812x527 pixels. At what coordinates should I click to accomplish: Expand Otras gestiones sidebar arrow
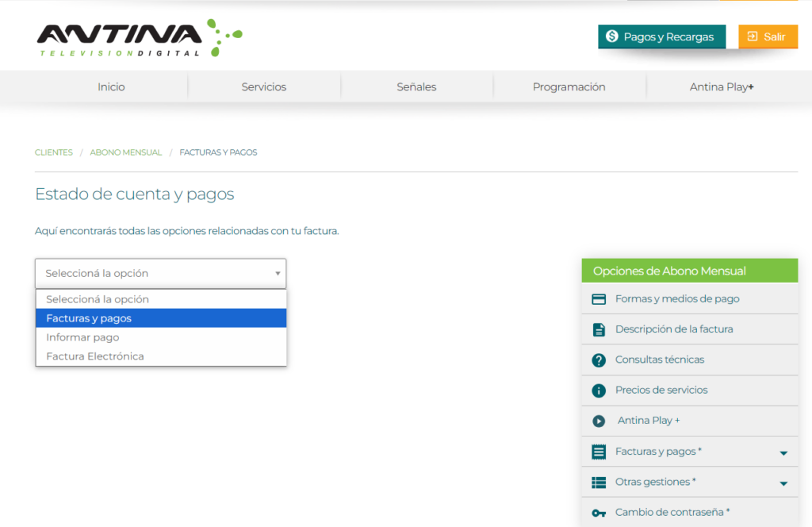(x=783, y=483)
